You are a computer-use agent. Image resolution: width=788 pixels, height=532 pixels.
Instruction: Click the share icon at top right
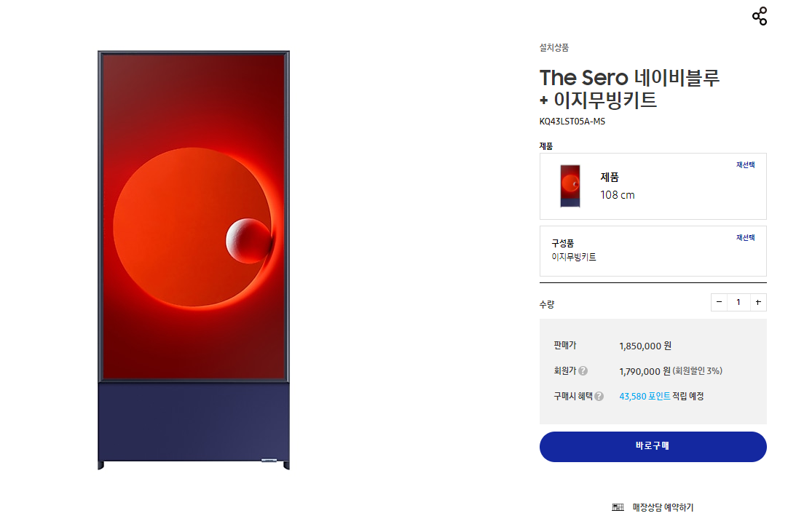760,16
